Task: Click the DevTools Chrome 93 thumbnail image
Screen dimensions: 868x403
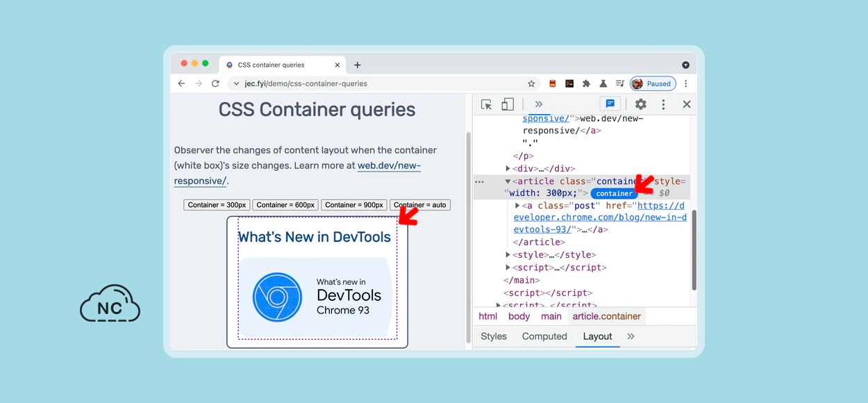Action: 315,297
